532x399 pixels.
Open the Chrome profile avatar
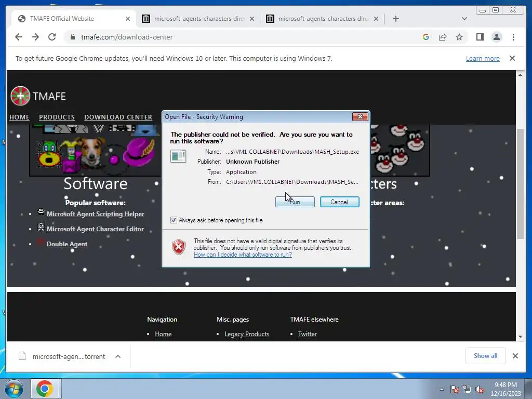pyautogui.click(x=496, y=37)
